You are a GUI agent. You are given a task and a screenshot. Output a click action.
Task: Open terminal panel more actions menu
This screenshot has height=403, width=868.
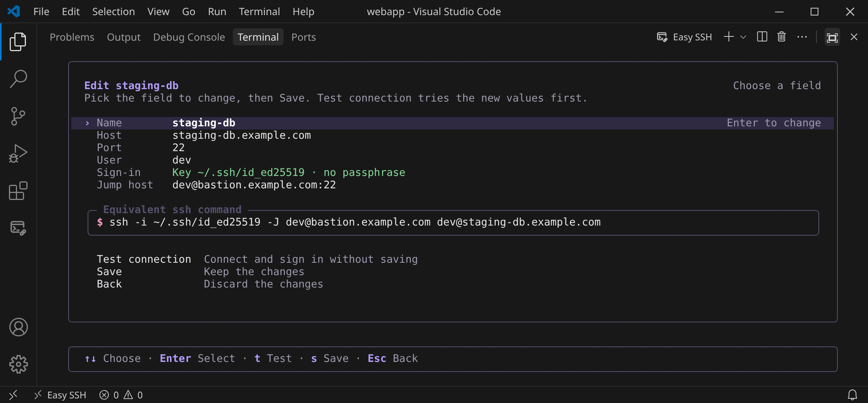coord(802,37)
